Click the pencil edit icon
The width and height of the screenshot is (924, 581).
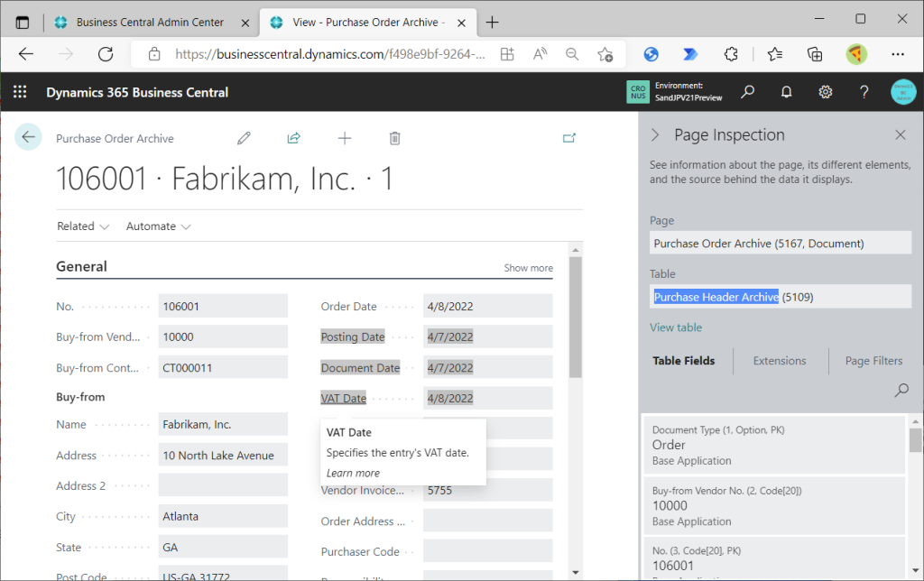244,138
